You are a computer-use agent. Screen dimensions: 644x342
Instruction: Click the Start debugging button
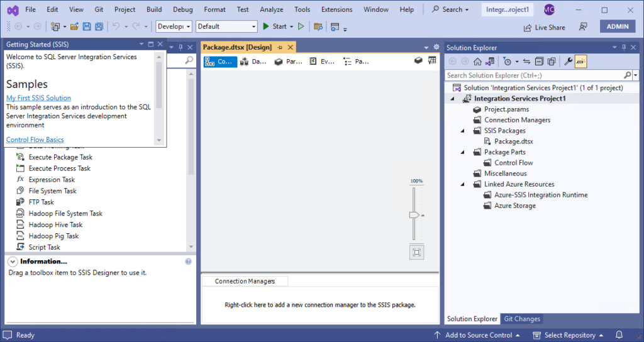[275, 26]
